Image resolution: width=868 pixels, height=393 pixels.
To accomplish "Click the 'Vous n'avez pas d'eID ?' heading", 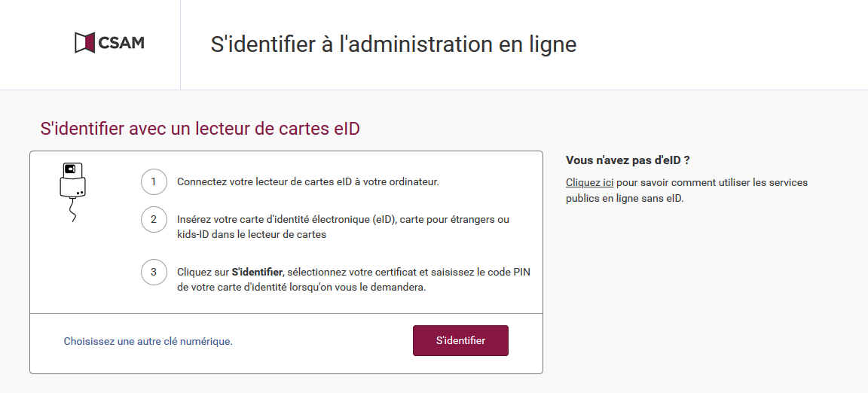I will [628, 160].
